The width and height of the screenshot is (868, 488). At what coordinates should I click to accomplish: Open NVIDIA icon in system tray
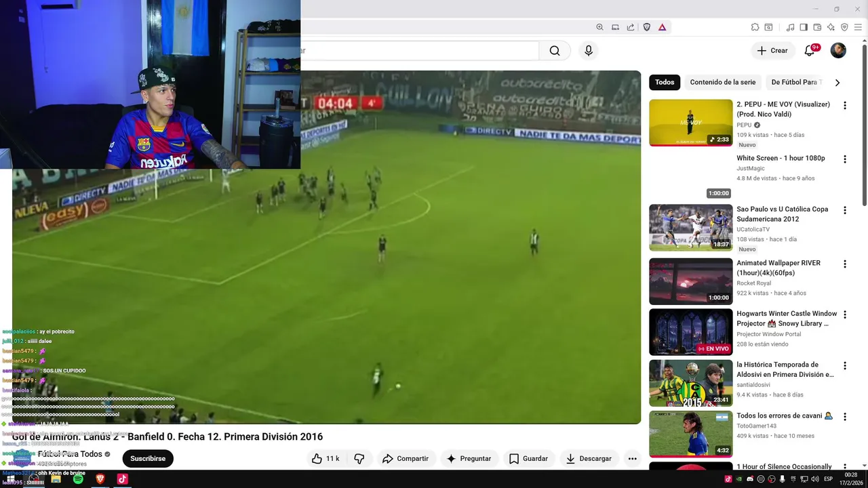tap(739, 479)
